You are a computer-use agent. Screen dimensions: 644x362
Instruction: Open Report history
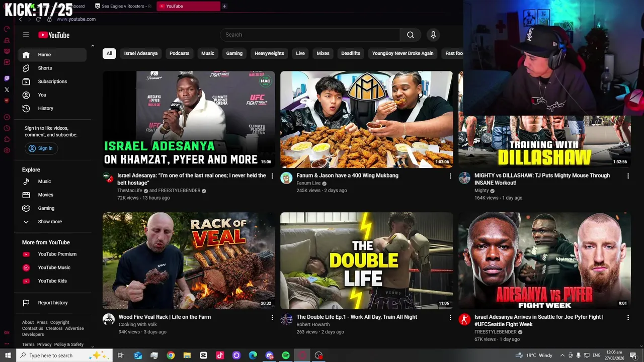tap(52, 303)
